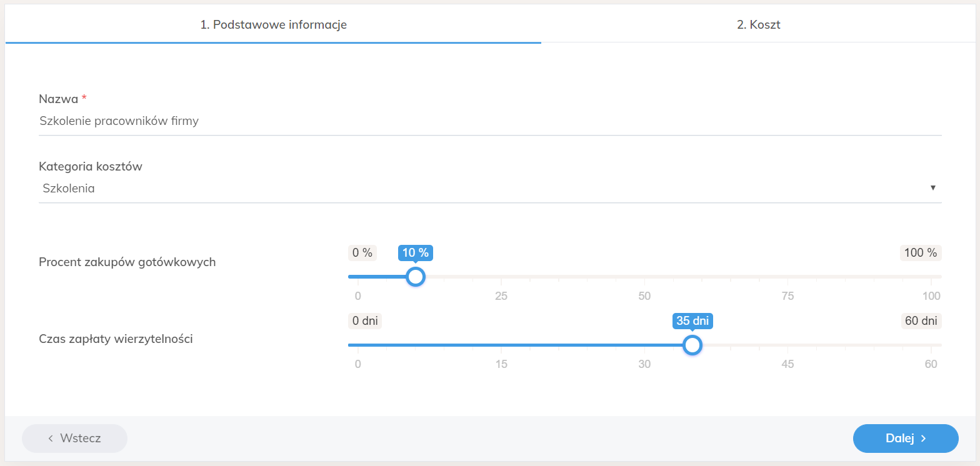Set payment time slider to 15 days mark

point(501,345)
